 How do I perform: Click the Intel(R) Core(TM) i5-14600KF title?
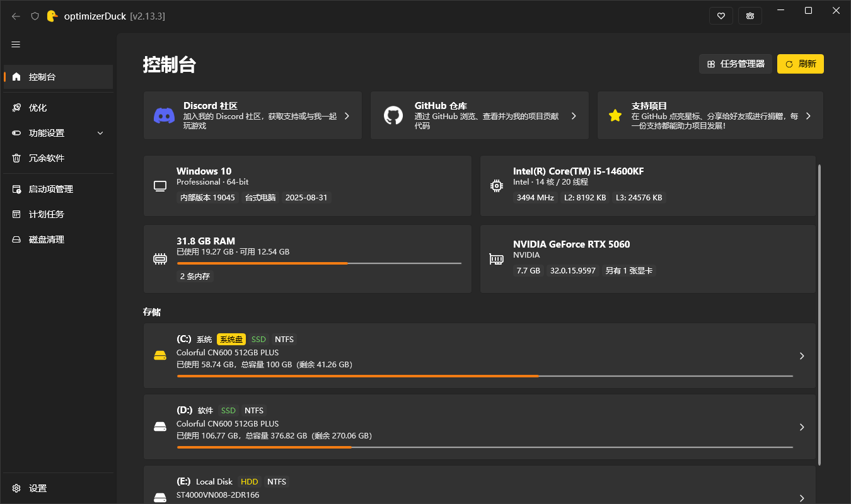[x=579, y=171]
